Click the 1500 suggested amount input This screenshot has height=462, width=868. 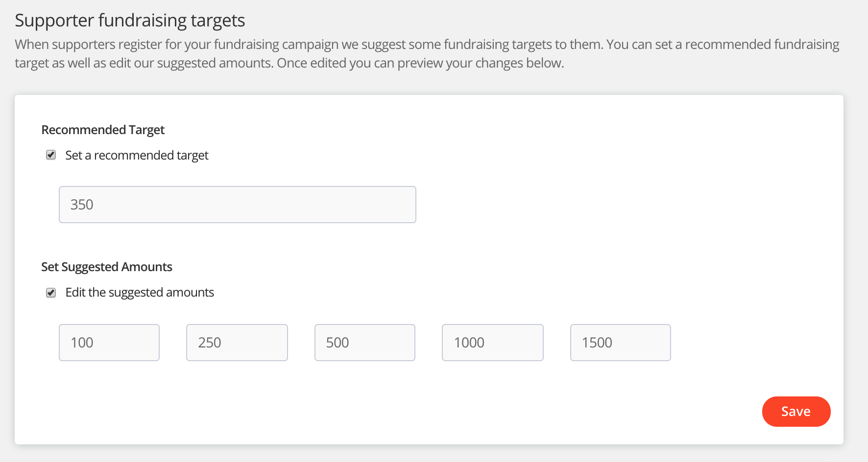(620, 343)
